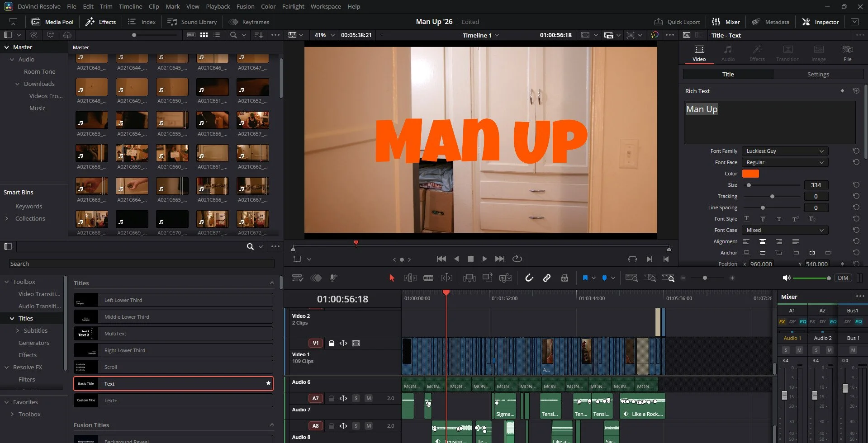
Task: Open the Font Case dropdown
Action: (785, 230)
